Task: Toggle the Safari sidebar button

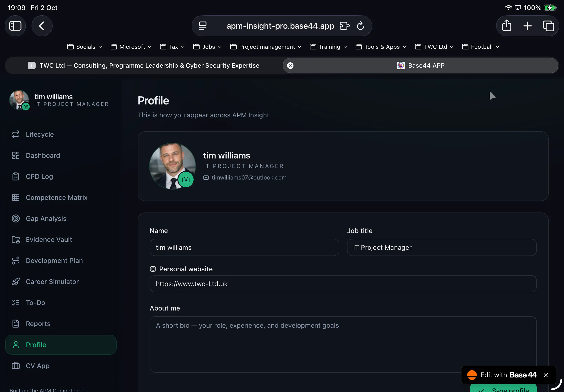Action: (x=15, y=26)
